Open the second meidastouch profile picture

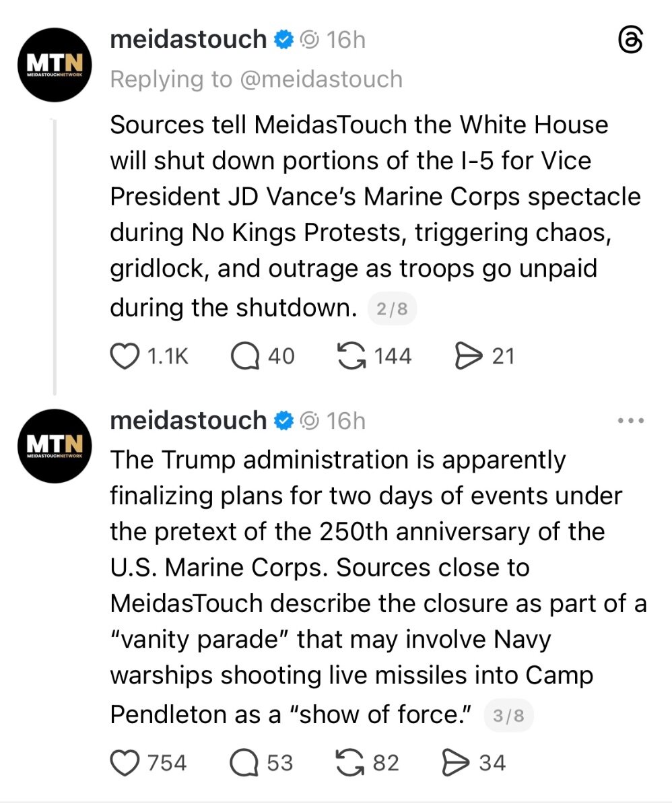coord(55,447)
